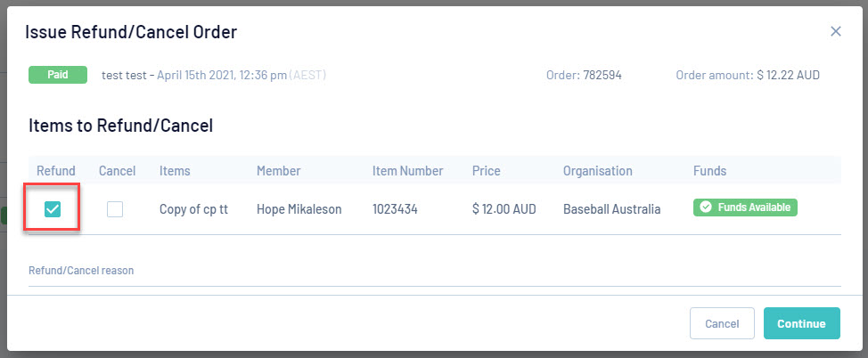This screenshot has height=358, width=868.
Task: Click the green Paid status badge
Action: pos(58,75)
